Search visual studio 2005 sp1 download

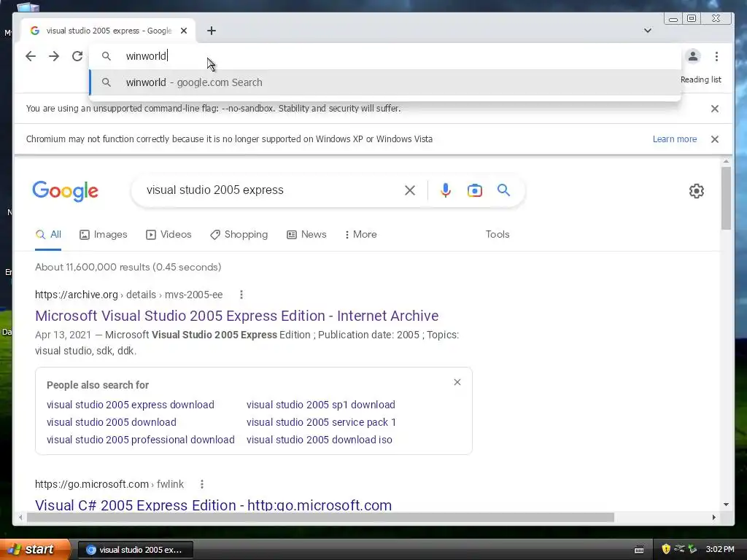[x=321, y=405]
